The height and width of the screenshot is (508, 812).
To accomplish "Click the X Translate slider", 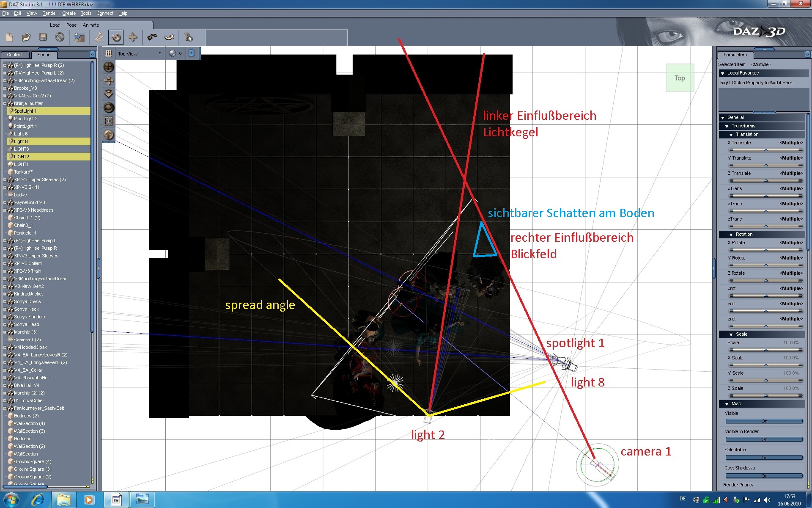I will point(765,150).
